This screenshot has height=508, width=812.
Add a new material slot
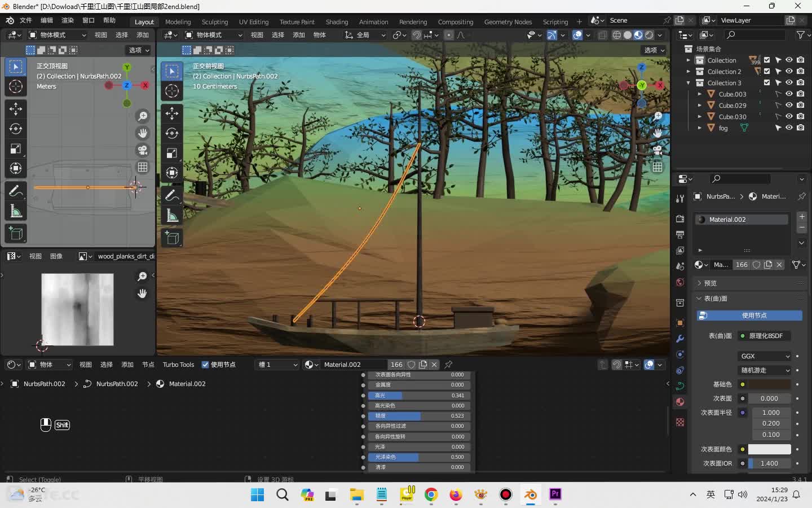pyautogui.click(x=802, y=217)
